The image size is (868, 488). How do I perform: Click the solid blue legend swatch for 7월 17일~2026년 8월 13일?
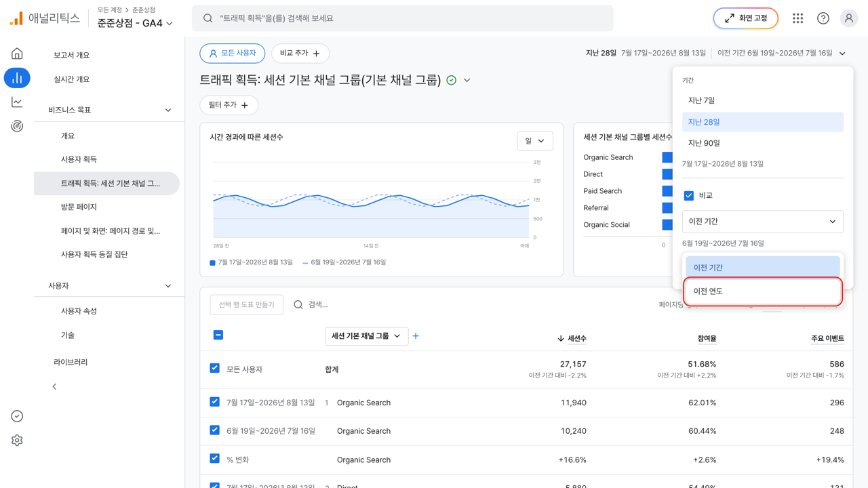click(x=213, y=263)
